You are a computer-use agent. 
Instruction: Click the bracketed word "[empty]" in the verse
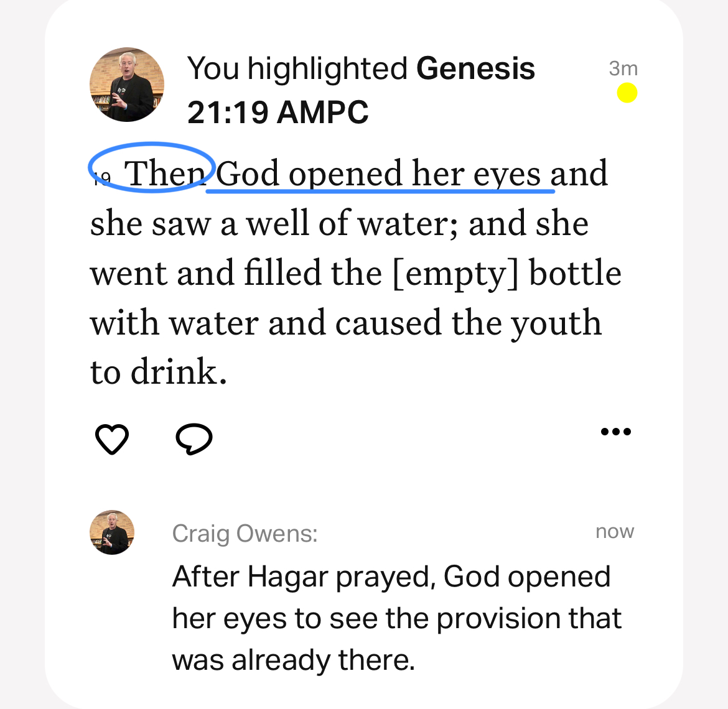pyautogui.click(x=455, y=274)
